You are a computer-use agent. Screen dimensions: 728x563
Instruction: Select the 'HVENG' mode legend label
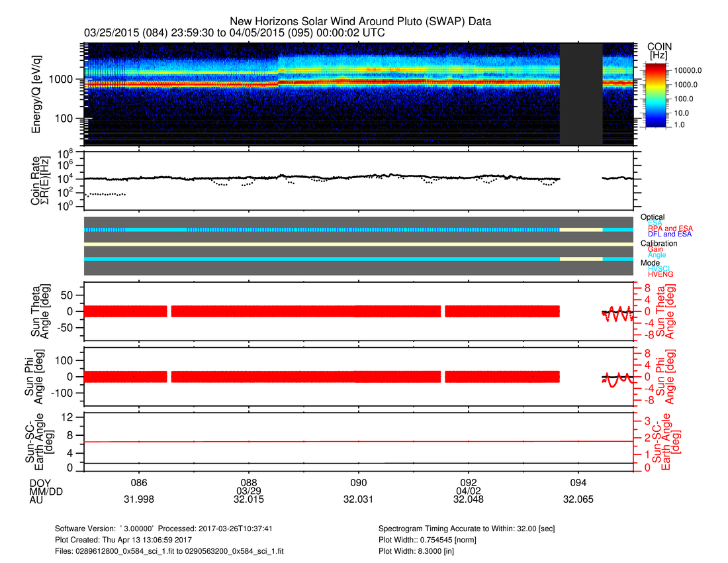[660, 274]
